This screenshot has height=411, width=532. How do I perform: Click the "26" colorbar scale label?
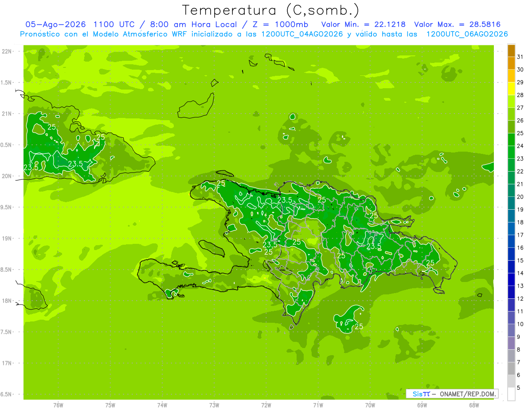click(x=520, y=120)
